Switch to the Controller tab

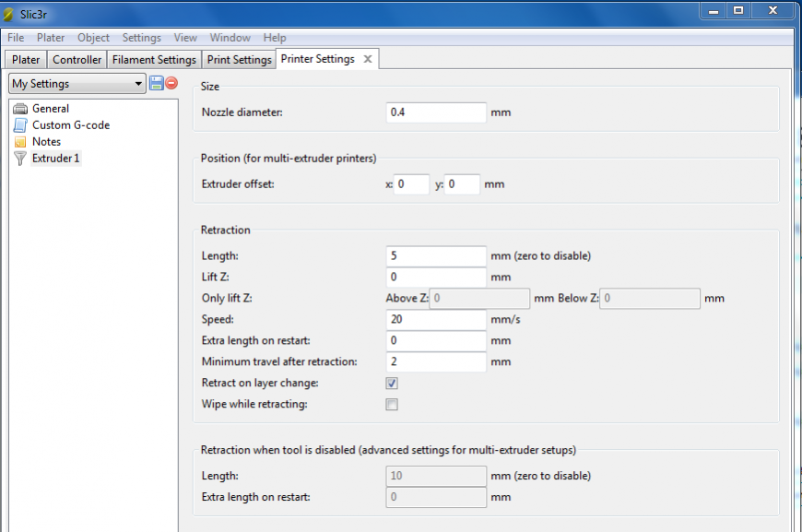pos(77,59)
